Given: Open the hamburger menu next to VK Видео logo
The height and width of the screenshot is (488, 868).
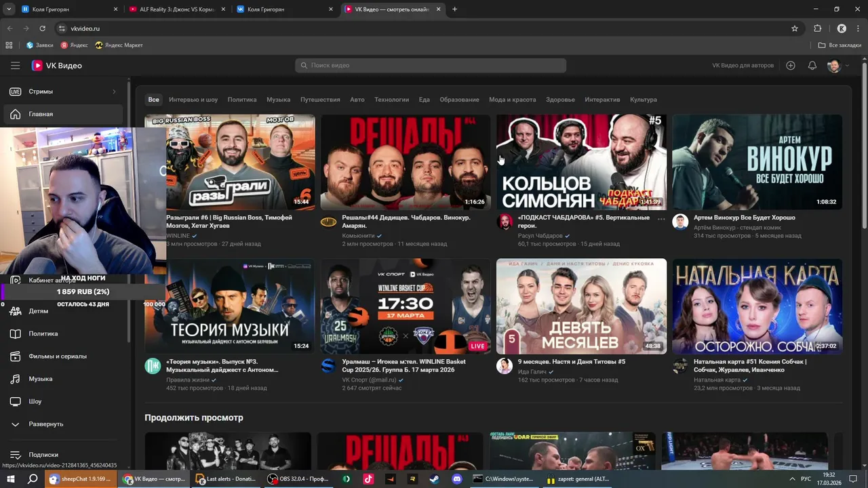Looking at the screenshot, I should coord(16,66).
